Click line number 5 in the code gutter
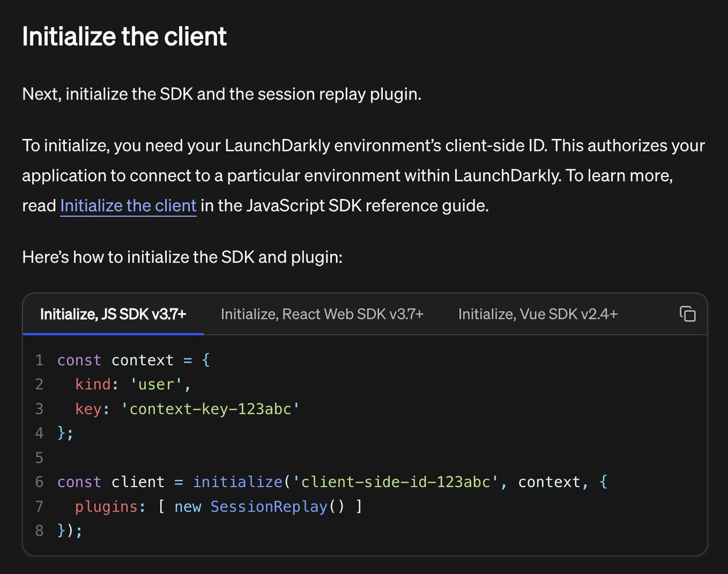Viewport: 728px width, 574px height. [x=39, y=458]
